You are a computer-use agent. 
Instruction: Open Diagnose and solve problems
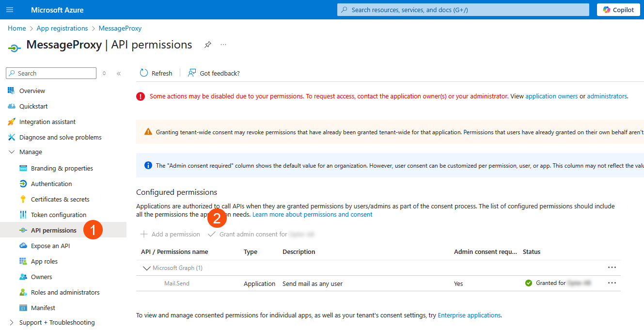tap(61, 137)
